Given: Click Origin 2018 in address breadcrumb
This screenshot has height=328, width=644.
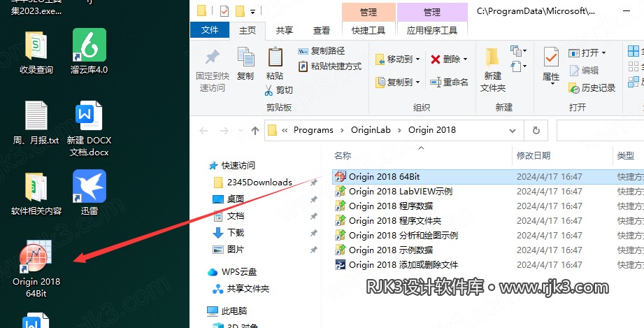Looking at the screenshot, I should click(x=432, y=130).
